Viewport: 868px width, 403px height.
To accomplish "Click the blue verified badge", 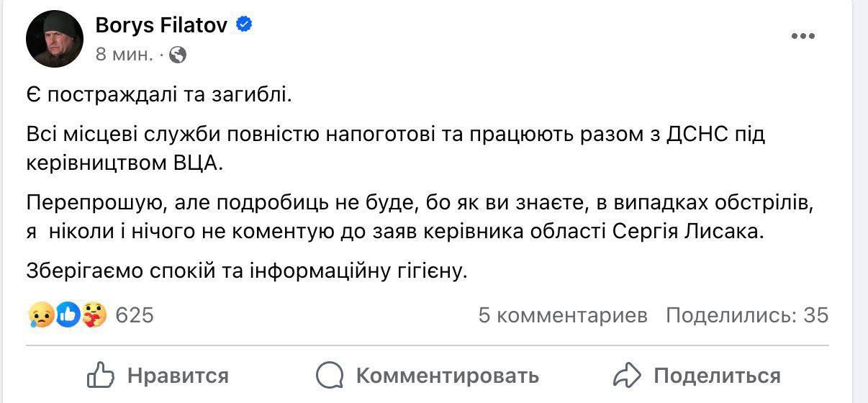I will point(245,25).
